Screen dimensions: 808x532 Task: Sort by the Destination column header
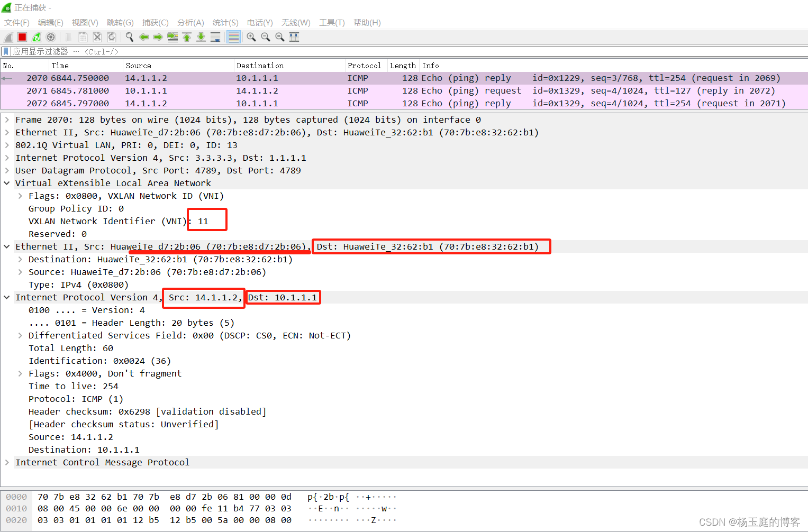click(x=289, y=66)
